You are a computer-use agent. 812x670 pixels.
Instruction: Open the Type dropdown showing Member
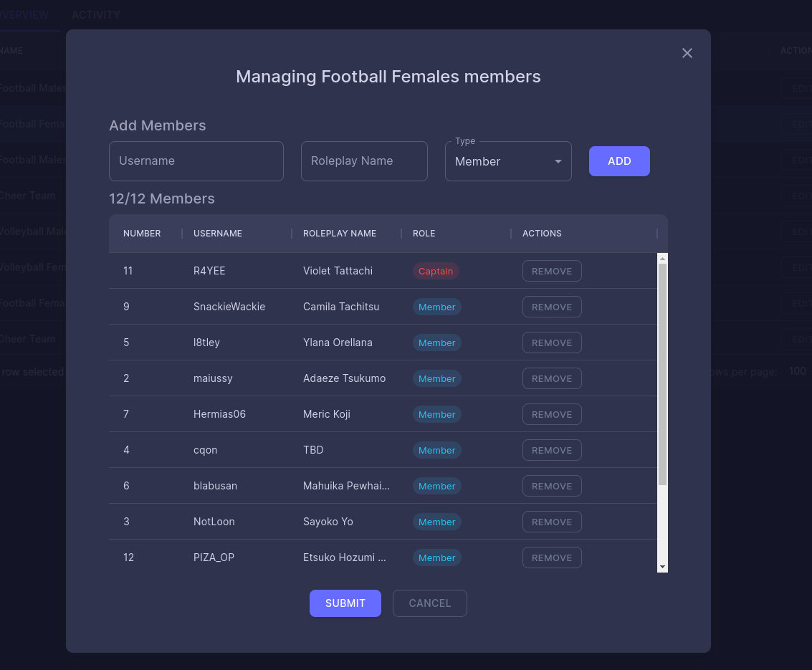click(x=507, y=161)
